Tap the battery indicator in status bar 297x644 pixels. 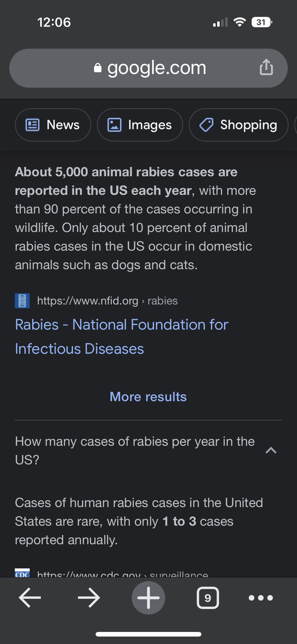pyautogui.click(x=262, y=22)
